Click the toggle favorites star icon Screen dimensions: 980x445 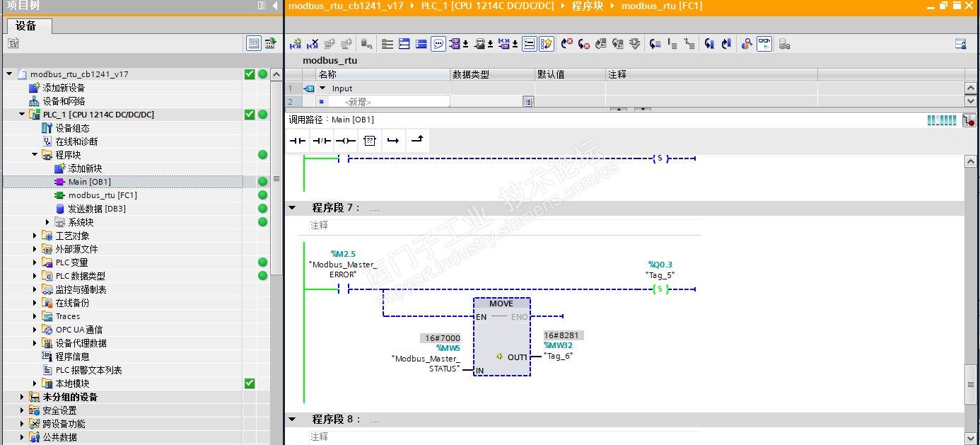pos(547,44)
